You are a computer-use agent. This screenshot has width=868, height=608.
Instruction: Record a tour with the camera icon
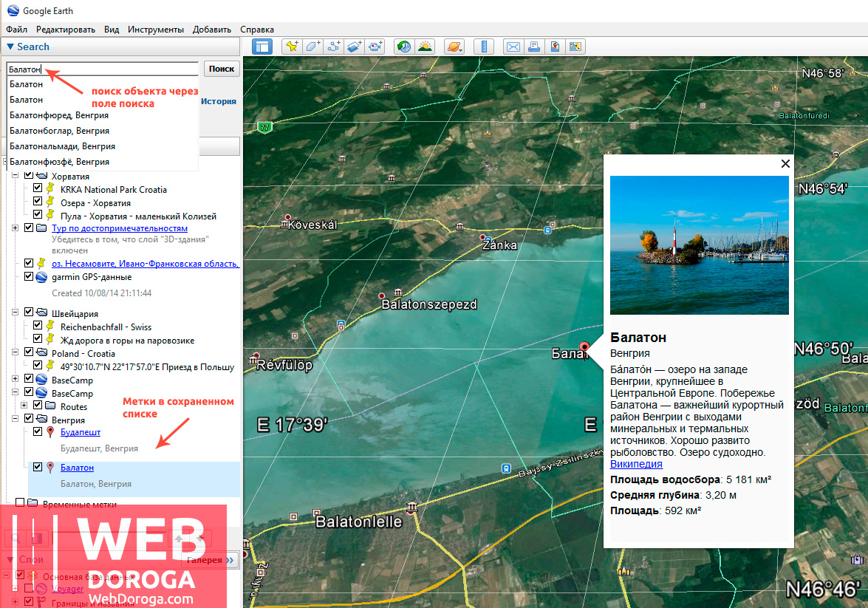[x=376, y=47]
